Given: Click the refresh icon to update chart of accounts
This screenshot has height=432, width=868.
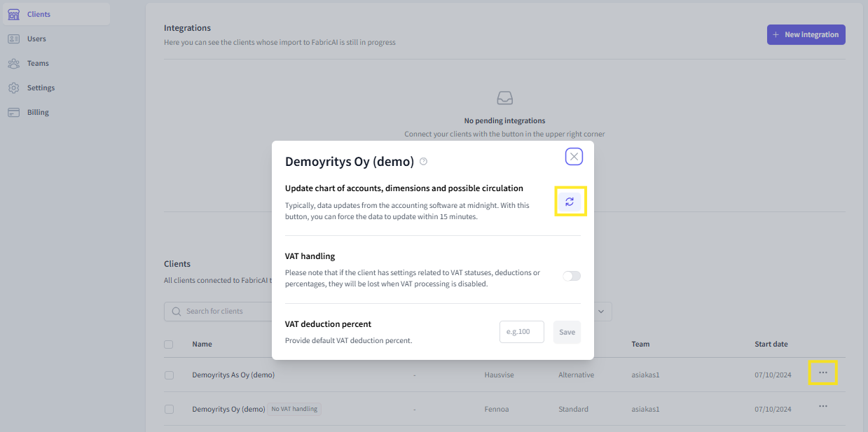Looking at the screenshot, I should [570, 202].
